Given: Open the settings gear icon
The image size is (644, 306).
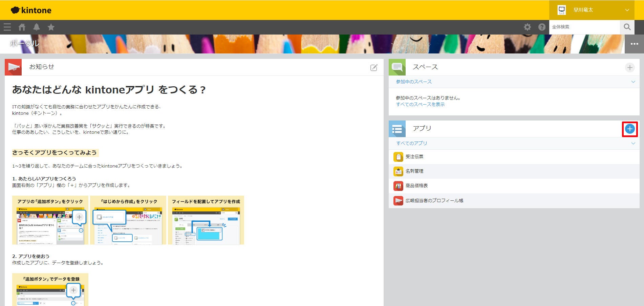Looking at the screenshot, I should 528,27.
